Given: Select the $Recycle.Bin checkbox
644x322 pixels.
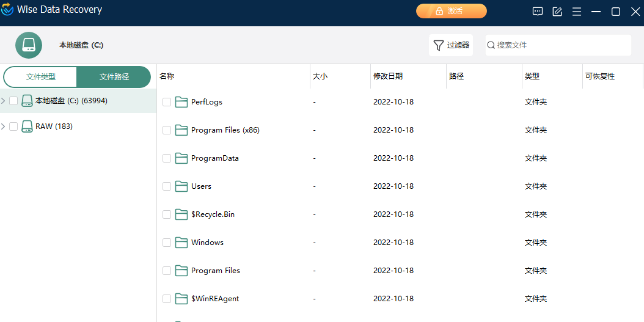Looking at the screenshot, I should pyautogui.click(x=167, y=214).
